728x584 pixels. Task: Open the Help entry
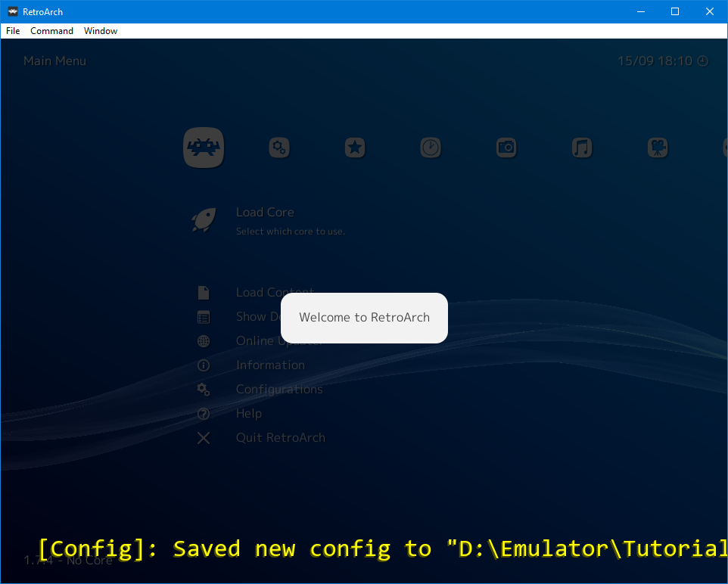click(249, 413)
